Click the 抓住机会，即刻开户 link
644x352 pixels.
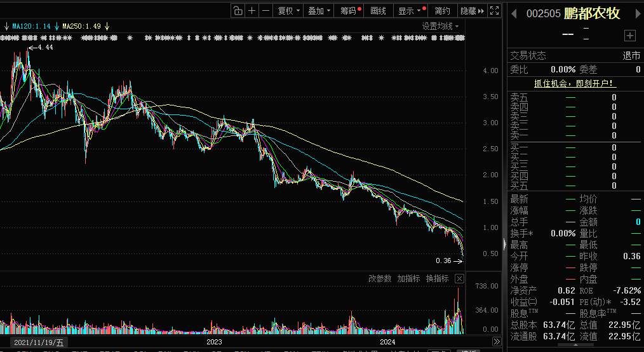coord(575,83)
